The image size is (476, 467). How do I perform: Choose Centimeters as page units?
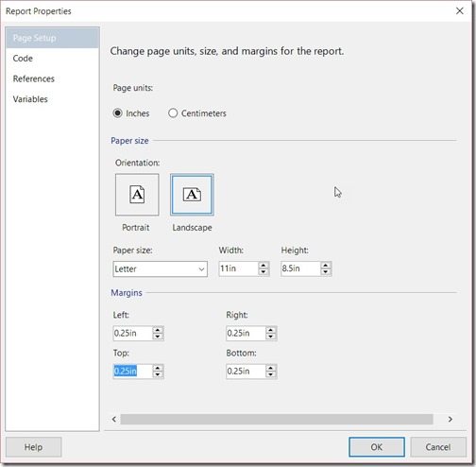click(197, 113)
